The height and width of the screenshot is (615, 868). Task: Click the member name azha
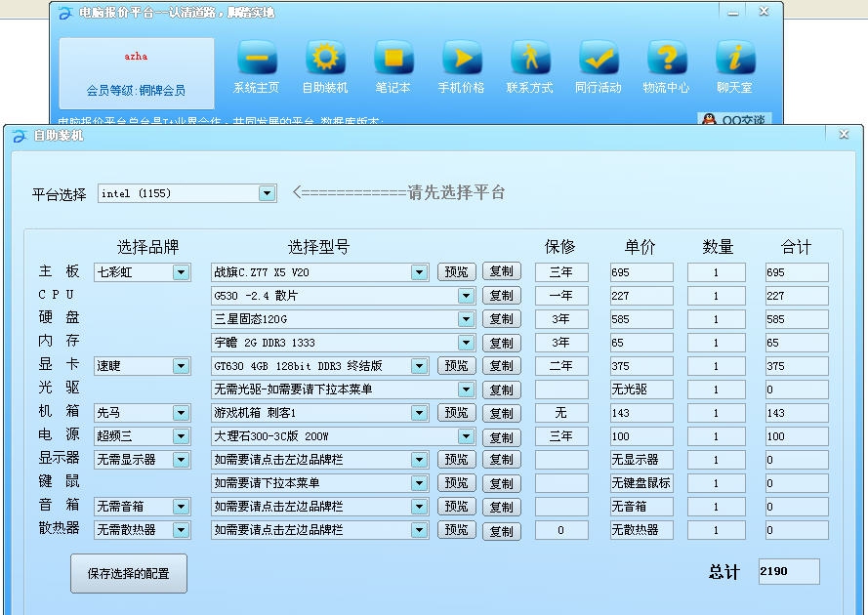[136, 56]
